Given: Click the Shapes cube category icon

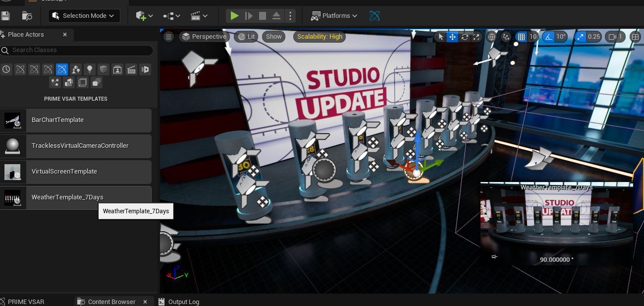Looking at the screenshot, I should 104,69.
